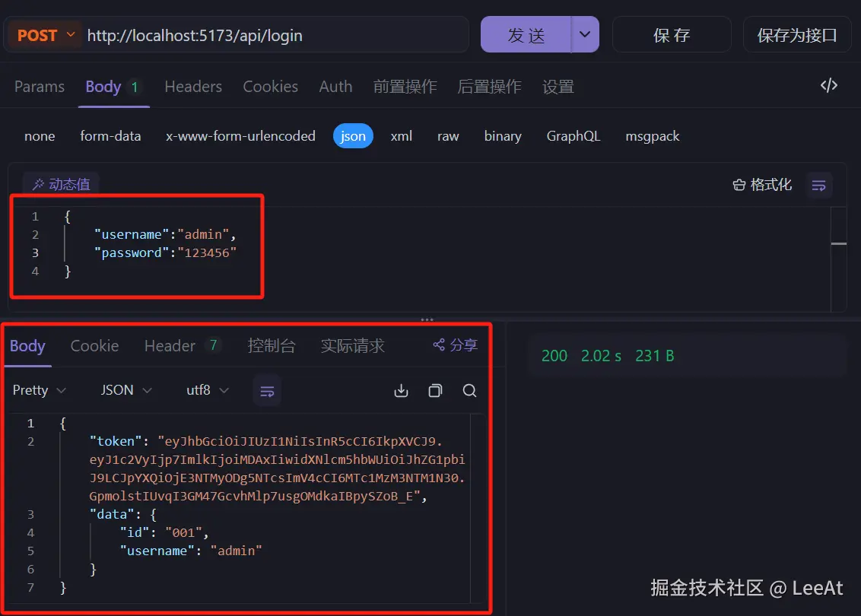This screenshot has width=861, height=616.
Task: Click the 发送 send button
Action: pyautogui.click(x=526, y=34)
